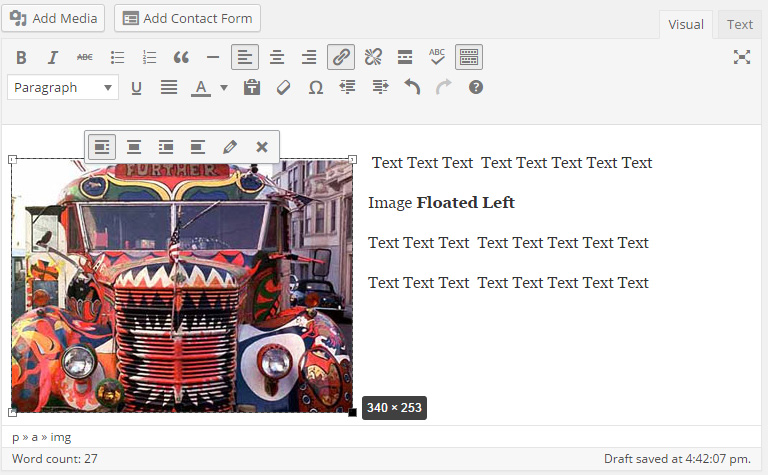
Task: Click the paste as text clipboard icon
Action: [x=252, y=88]
